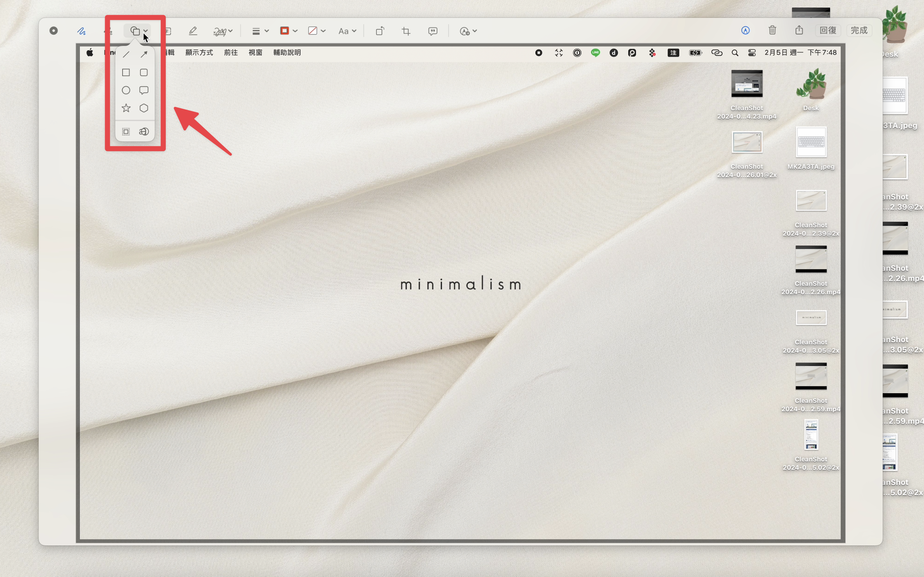Select the loupe magnifier tool
Screen dimensions: 924x577
144,132
